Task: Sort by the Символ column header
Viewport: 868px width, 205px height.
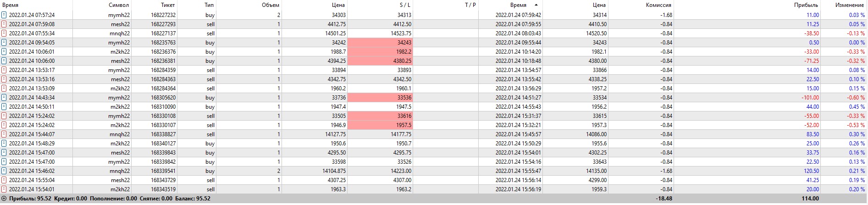Action: coord(119,5)
